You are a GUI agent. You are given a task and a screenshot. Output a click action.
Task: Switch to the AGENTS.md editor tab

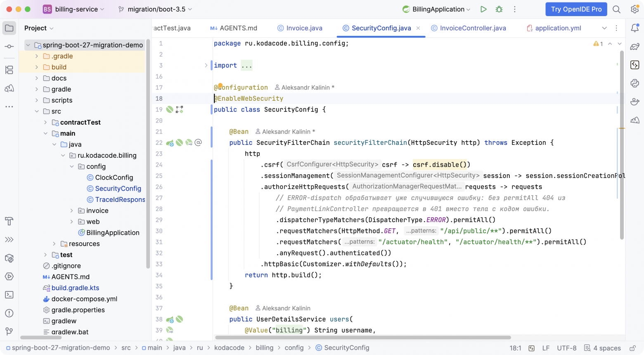234,28
